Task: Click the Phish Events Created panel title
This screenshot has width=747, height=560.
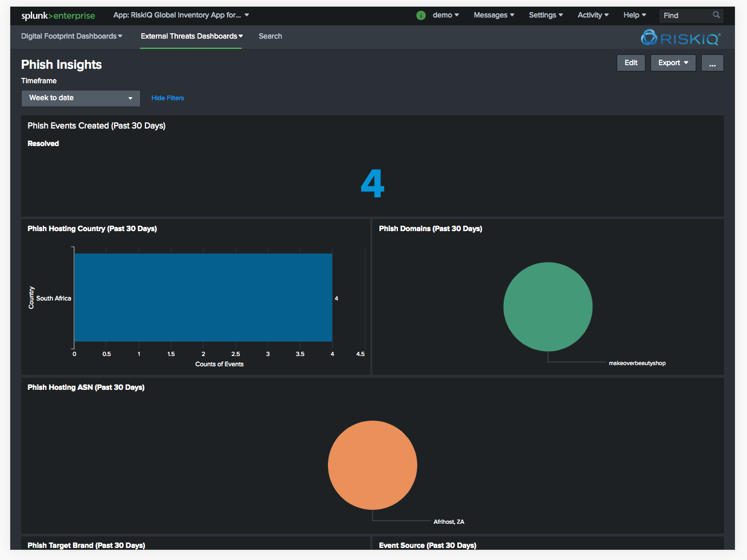Action: [x=97, y=126]
